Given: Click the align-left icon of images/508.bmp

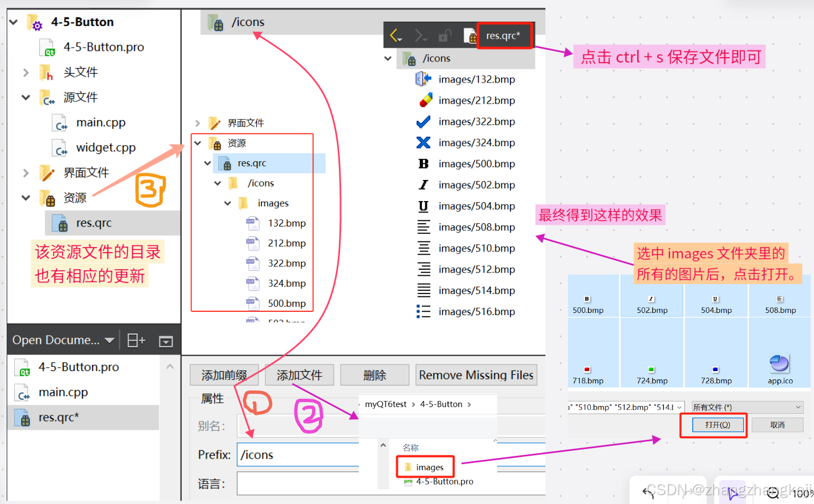Looking at the screenshot, I should [424, 227].
